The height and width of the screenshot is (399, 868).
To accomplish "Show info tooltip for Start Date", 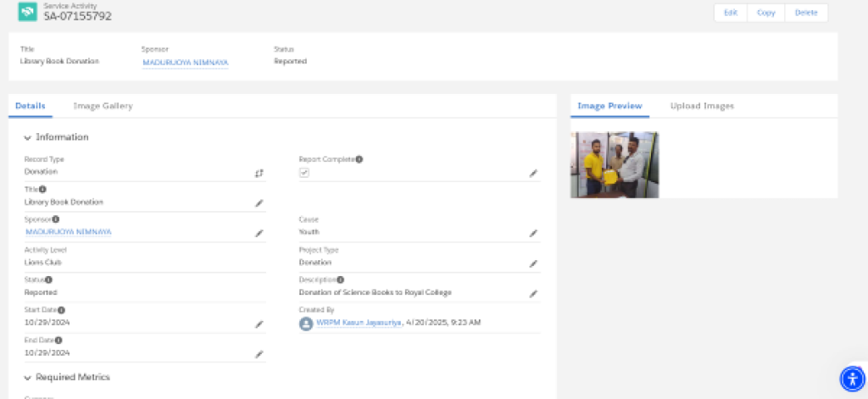I will click(61, 310).
